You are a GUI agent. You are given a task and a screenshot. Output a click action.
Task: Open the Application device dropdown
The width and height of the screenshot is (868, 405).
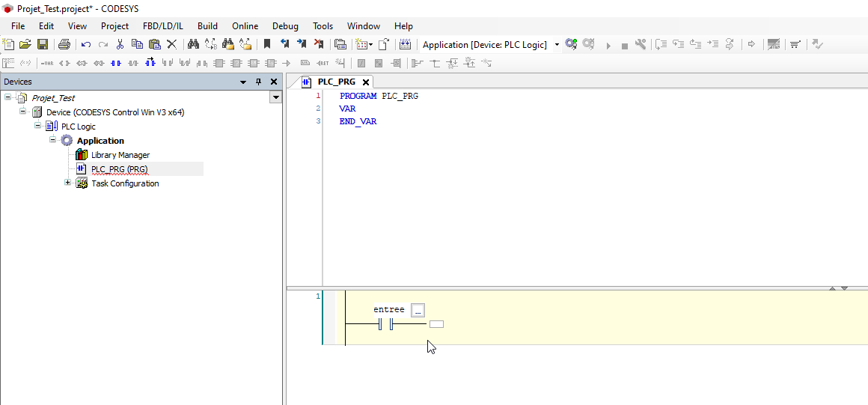557,45
